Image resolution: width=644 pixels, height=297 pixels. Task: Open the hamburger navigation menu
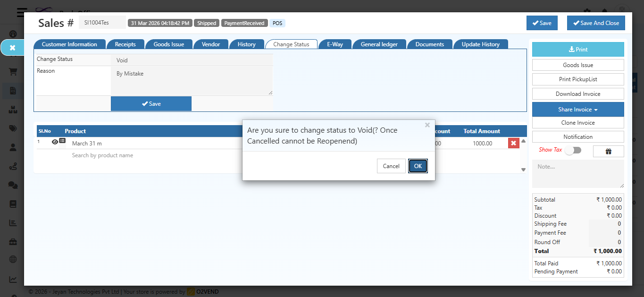click(22, 13)
